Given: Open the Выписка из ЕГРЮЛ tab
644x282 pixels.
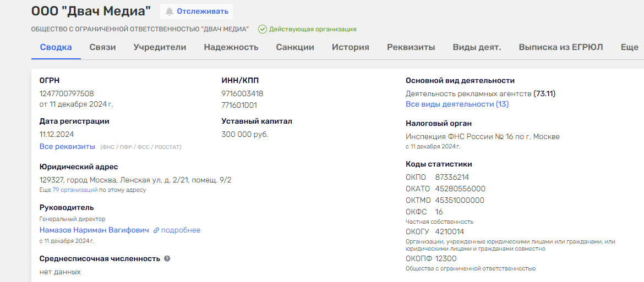Looking at the screenshot, I should coord(561,47).
